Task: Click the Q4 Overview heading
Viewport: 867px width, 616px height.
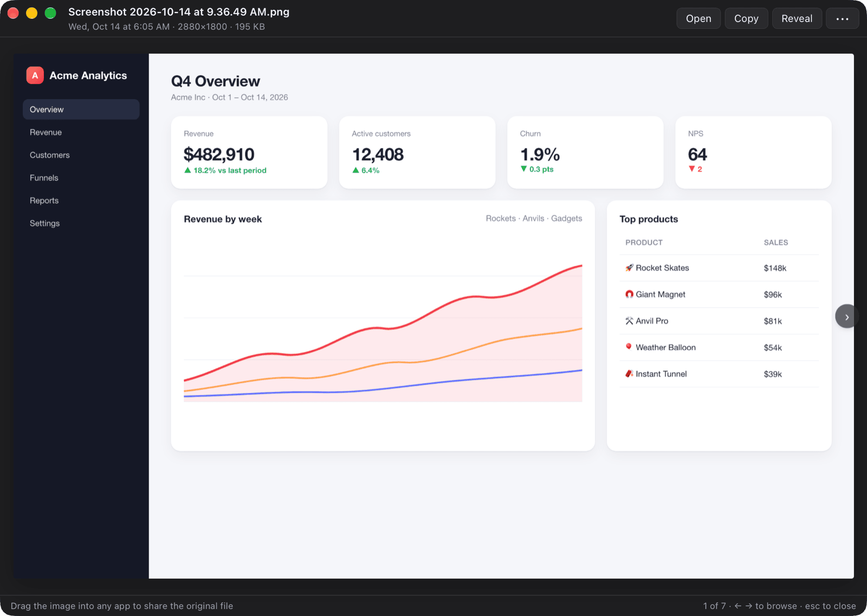Action: point(216,81)
